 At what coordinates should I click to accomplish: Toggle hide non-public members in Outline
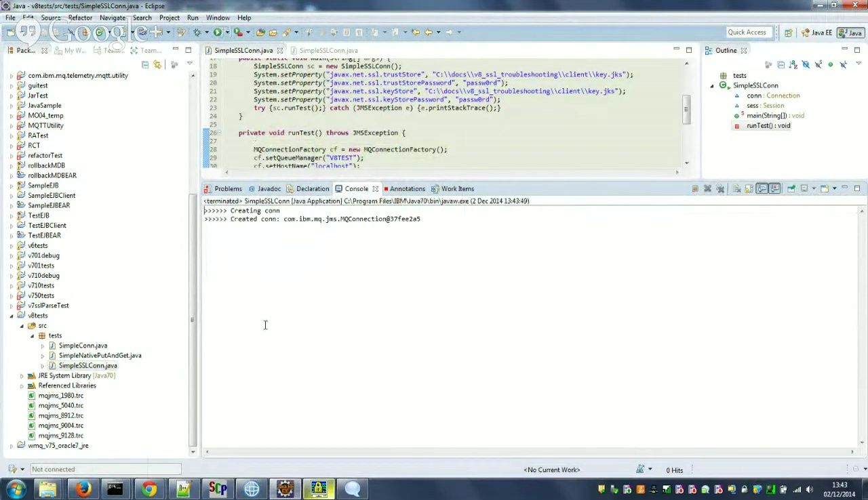tap(831, 64)
